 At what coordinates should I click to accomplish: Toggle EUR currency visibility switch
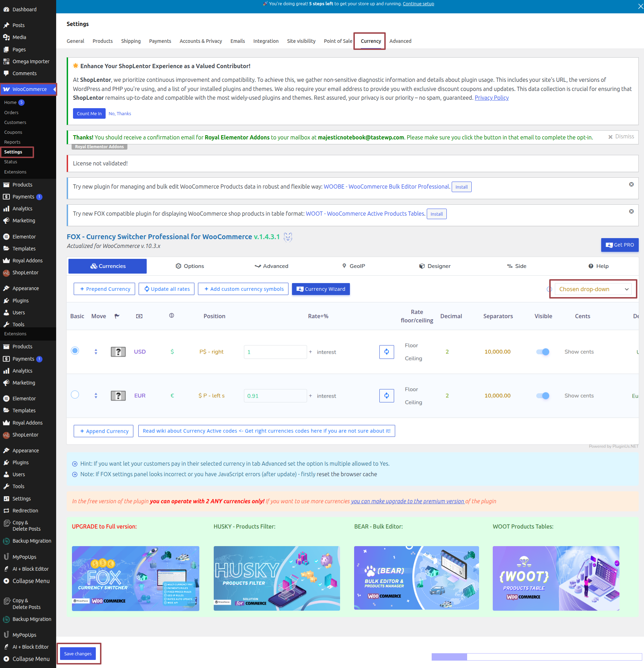point(543,395)
